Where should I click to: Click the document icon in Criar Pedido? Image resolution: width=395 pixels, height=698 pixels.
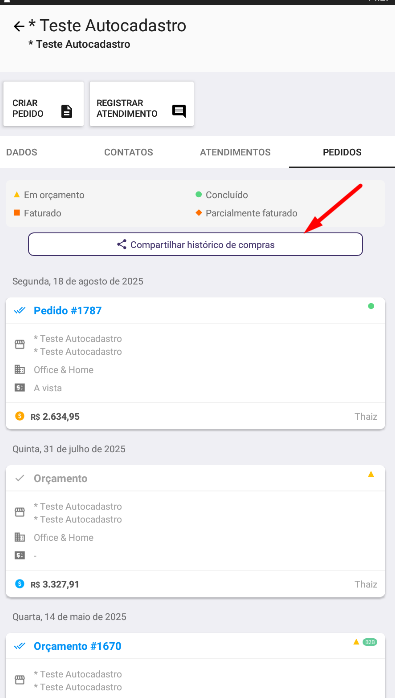[x=66, y=111]
